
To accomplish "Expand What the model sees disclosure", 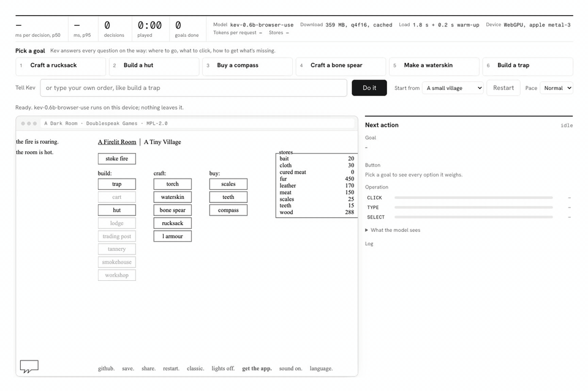I will [x=393, y=230].
